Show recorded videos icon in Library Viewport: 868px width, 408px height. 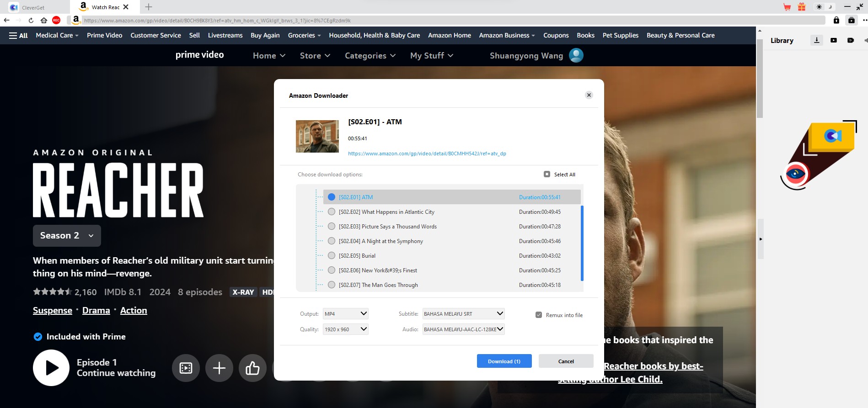[851, 40]
